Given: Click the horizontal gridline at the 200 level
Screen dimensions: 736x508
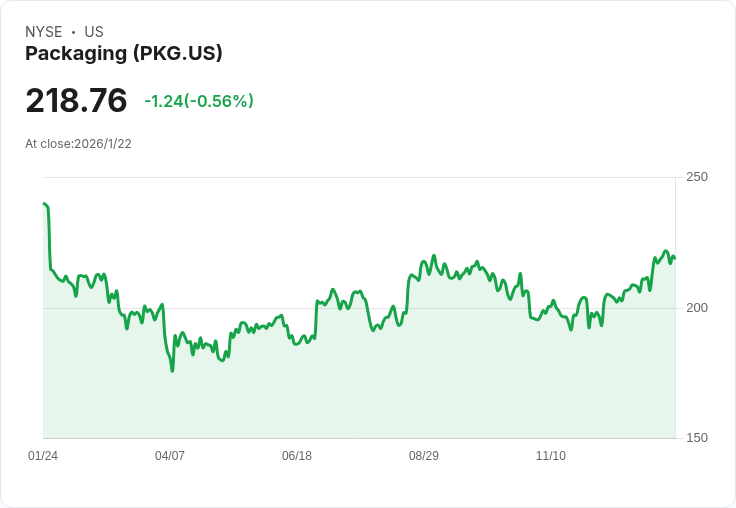Looking at the screenshot, I should click(x=600, y=308).
